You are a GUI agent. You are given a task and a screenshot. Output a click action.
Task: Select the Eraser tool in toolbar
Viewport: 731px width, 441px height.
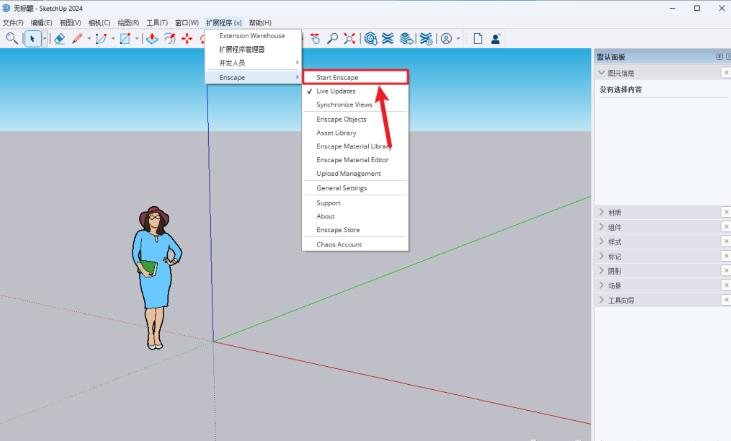click(x=59, y=39)
